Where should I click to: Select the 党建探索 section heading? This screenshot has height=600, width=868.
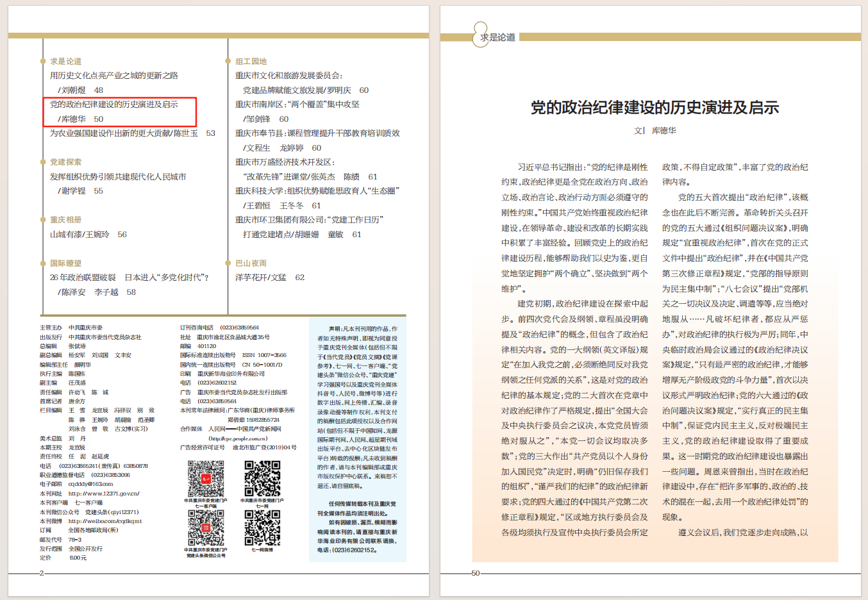(65, 162)
